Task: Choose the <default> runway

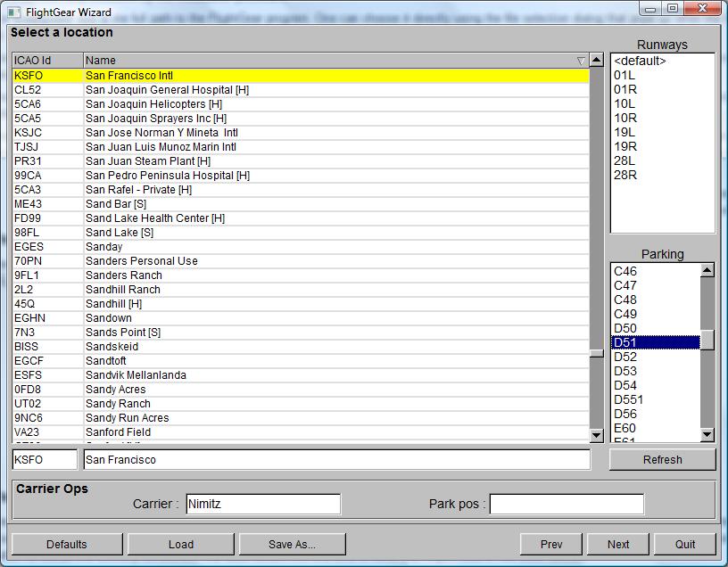Action: (663, 62)
